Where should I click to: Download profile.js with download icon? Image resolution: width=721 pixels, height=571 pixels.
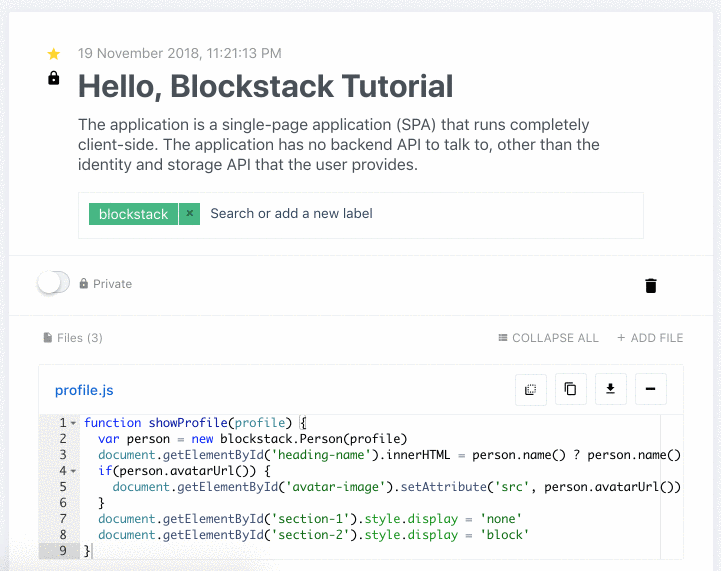(611, 389)
